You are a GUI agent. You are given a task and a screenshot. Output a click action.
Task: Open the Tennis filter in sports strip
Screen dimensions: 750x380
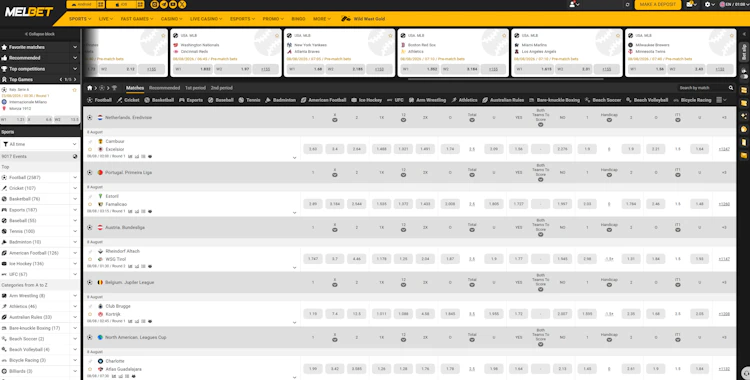(249, 100)
